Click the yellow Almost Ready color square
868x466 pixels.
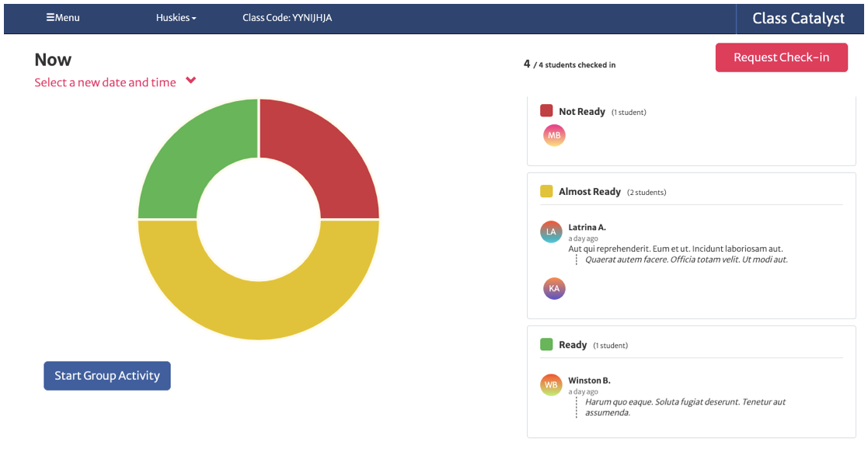click(546, 191)
